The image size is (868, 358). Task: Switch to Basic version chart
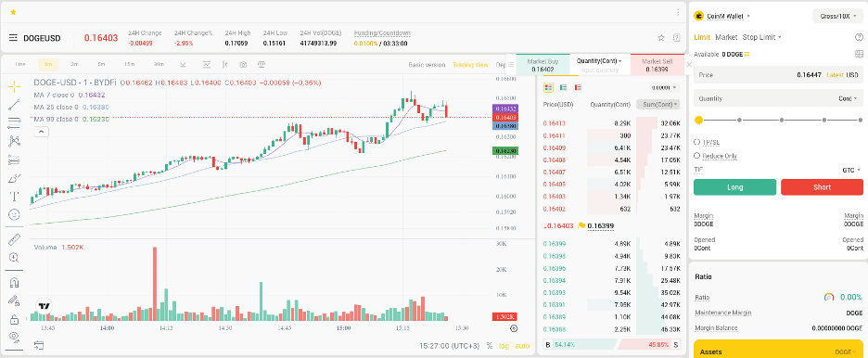point(427,65)
